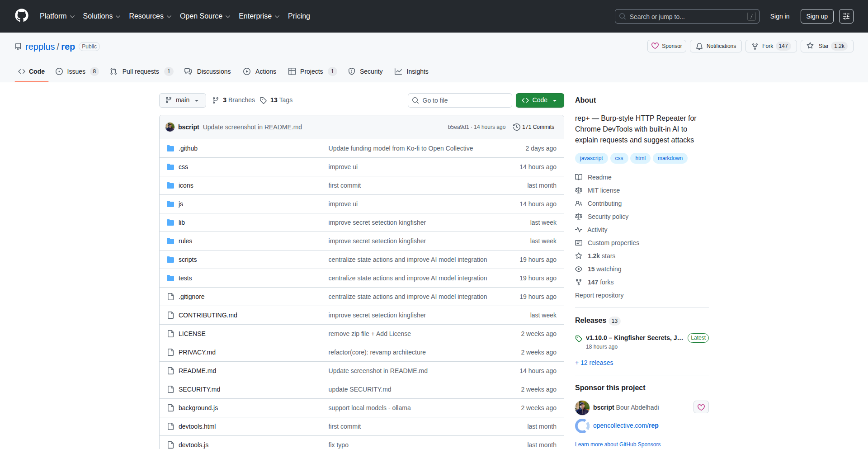Click the Readme book icon
The width and height of the screenshot is (868, 449).
[579, 177]
